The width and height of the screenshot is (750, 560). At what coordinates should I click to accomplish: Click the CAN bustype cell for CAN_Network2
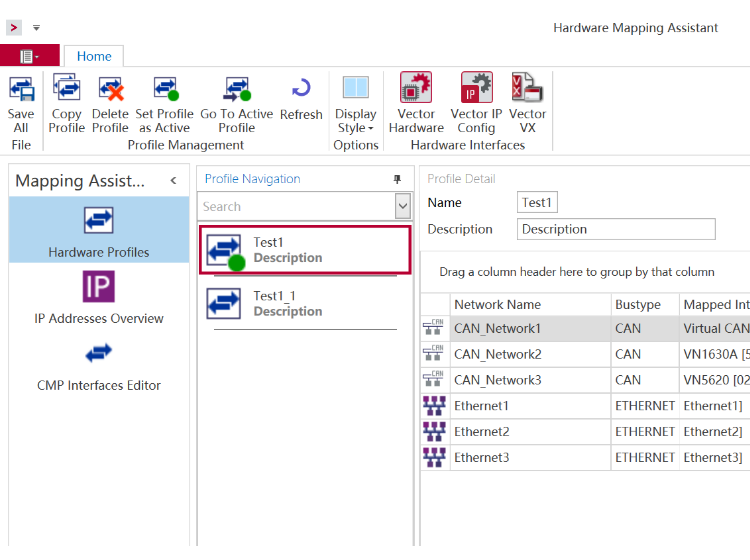[645, 354]
